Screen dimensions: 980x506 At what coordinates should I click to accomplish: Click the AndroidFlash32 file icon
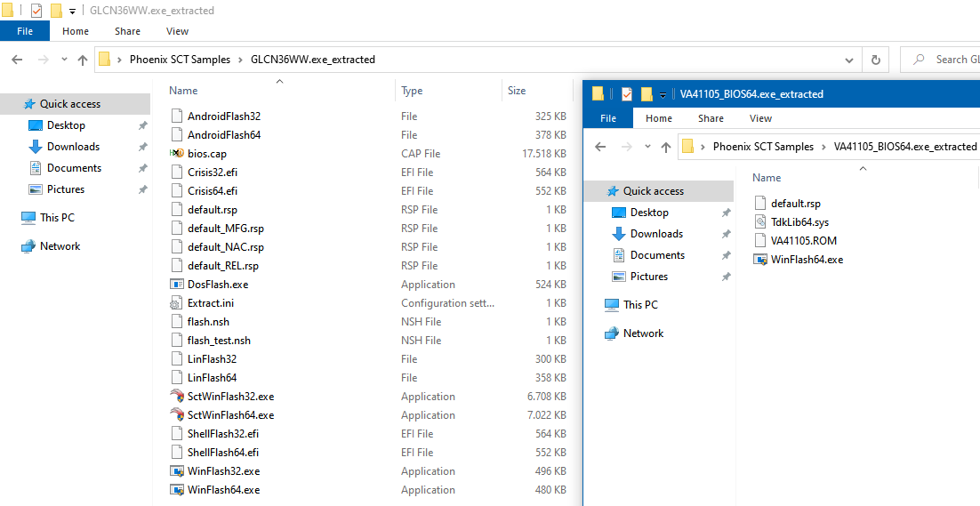click(x=177, y=116)
